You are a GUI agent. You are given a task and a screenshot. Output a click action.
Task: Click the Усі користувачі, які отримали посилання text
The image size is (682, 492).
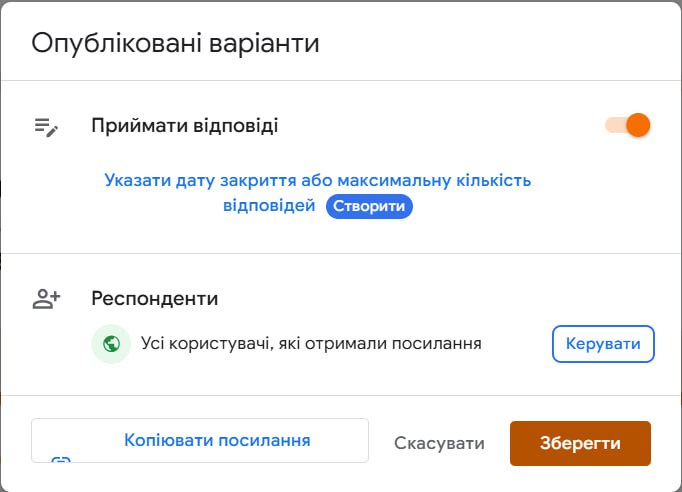click(311, 344)
